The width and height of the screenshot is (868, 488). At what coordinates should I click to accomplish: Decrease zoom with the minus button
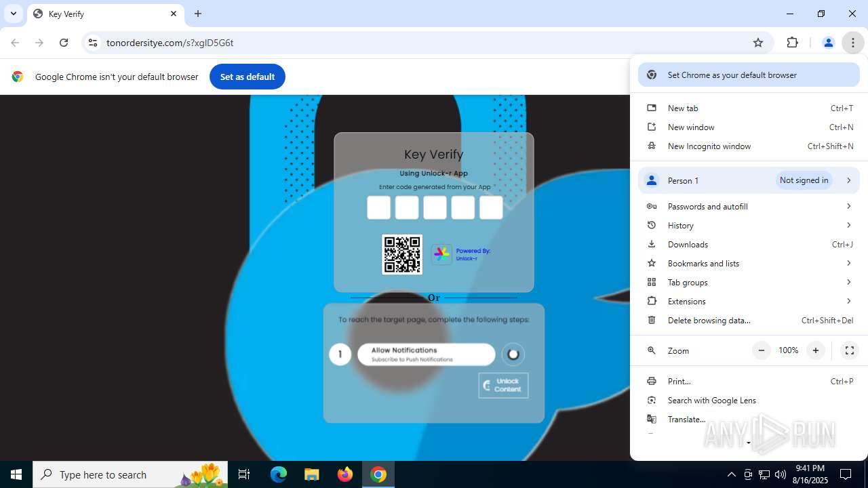(762, 350)
